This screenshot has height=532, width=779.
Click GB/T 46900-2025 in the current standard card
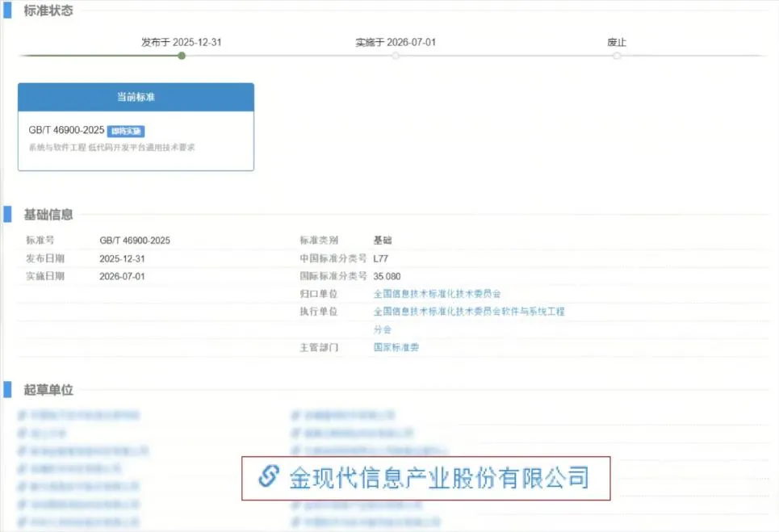tap(66, 131)
